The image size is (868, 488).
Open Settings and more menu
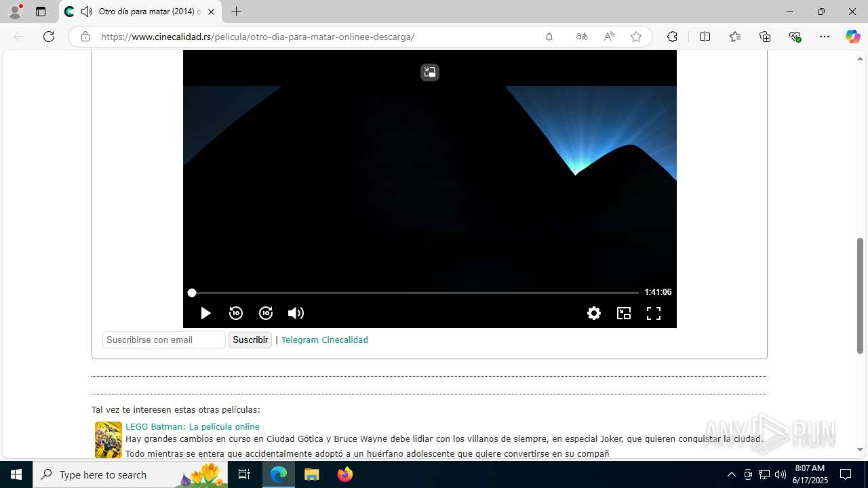pos(825,37)
